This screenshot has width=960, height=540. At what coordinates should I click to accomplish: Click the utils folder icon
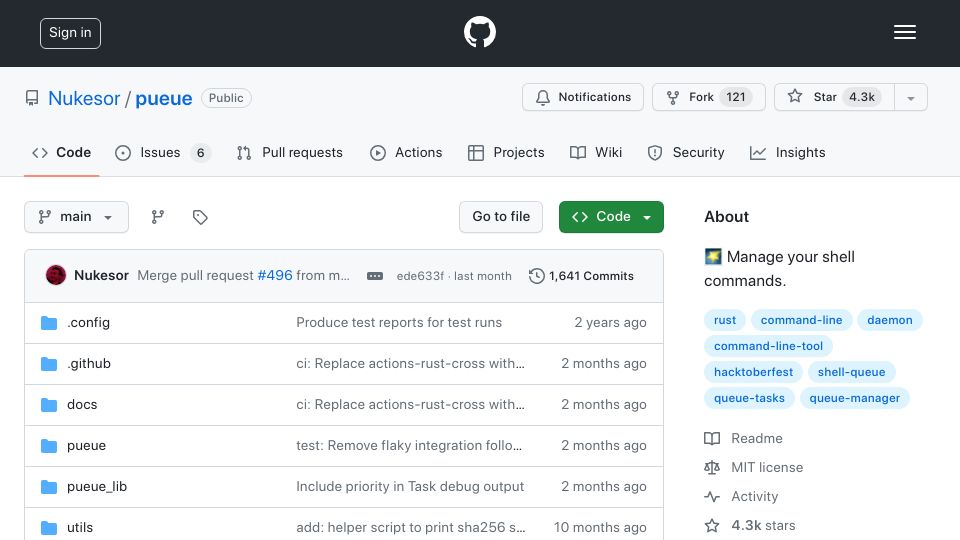click(49, 527)
